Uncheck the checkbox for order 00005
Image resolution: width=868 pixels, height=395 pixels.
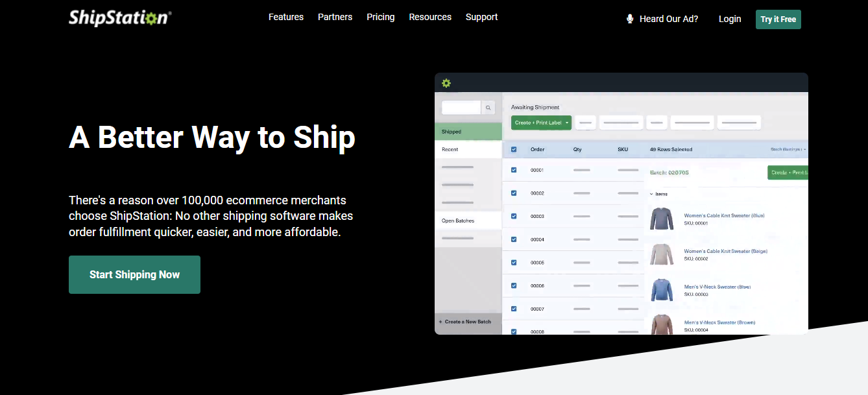[514, 263]
